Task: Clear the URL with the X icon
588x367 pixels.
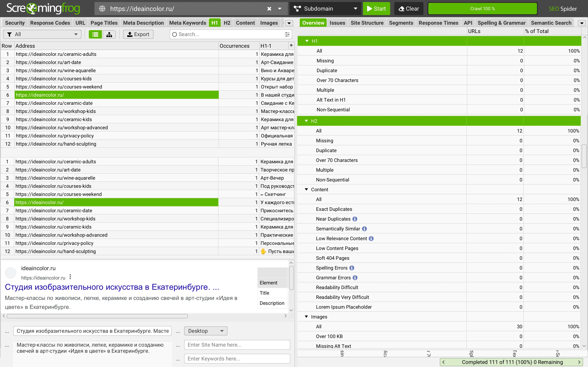Action: (x=269, y=9)
